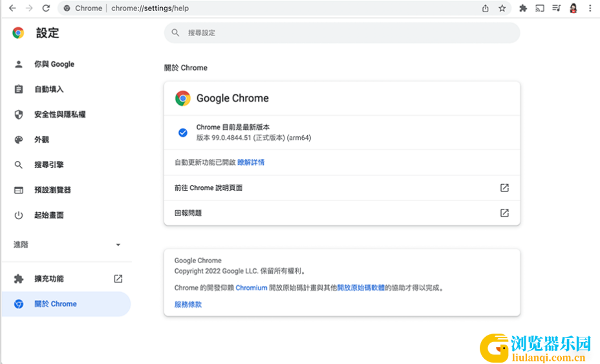This screenshot has height=364, width=600.
Task: Open 前往 Chrome 說明頁面 row
Action: click(342, 188)
